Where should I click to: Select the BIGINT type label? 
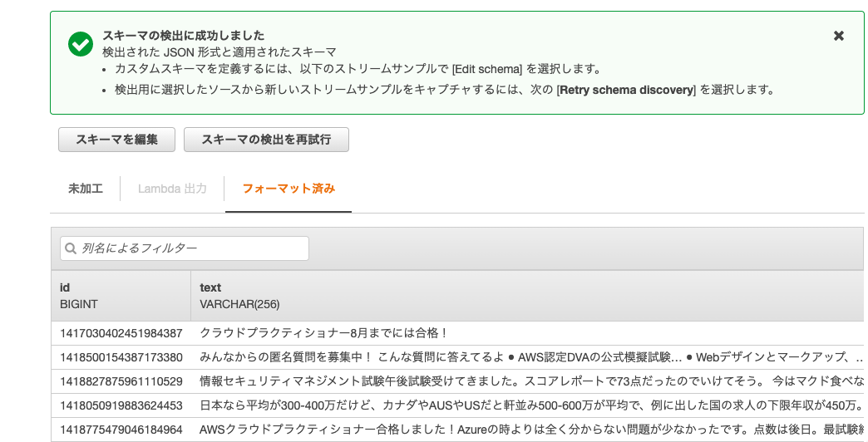79,304
